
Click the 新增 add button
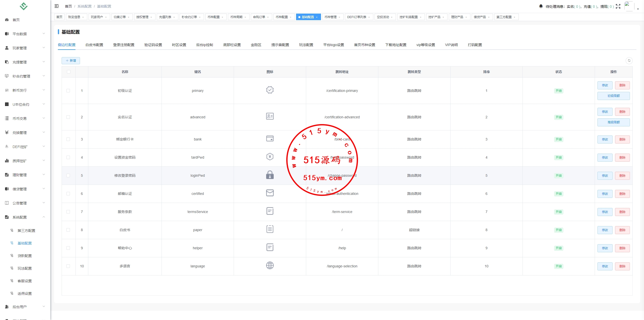pyautogui.click(x=71, y=61)
